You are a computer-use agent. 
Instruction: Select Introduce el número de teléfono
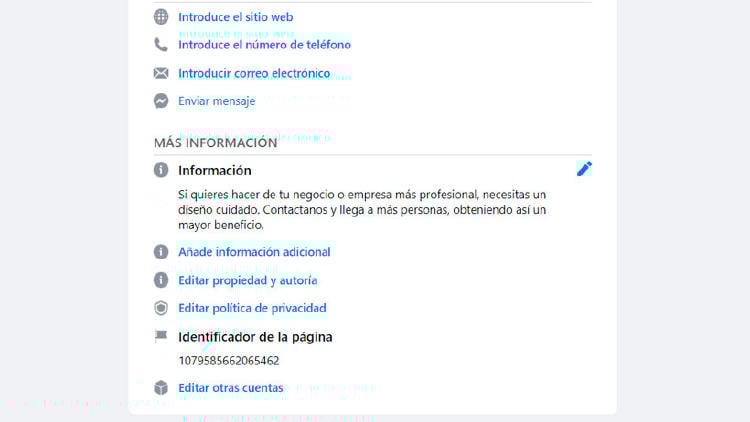point(264,45)
